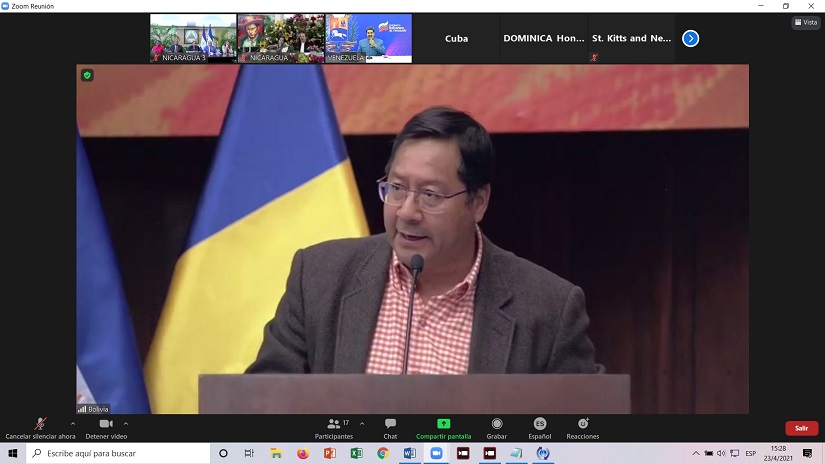This screenshot has width=825, height=464.
Task: Select DOMINICA Hon... participant tile
Action: tap(544, 38)
